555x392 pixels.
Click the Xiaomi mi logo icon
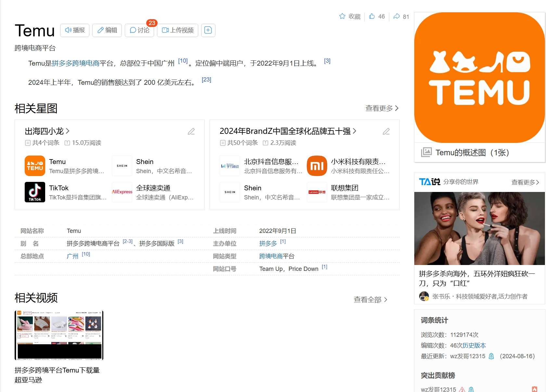tap(317, 166)
